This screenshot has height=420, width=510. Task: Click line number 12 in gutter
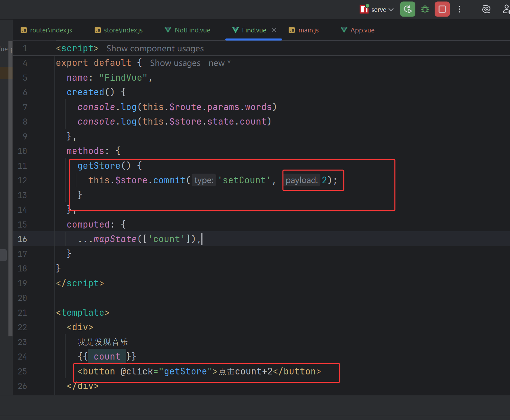pos(22,180)
